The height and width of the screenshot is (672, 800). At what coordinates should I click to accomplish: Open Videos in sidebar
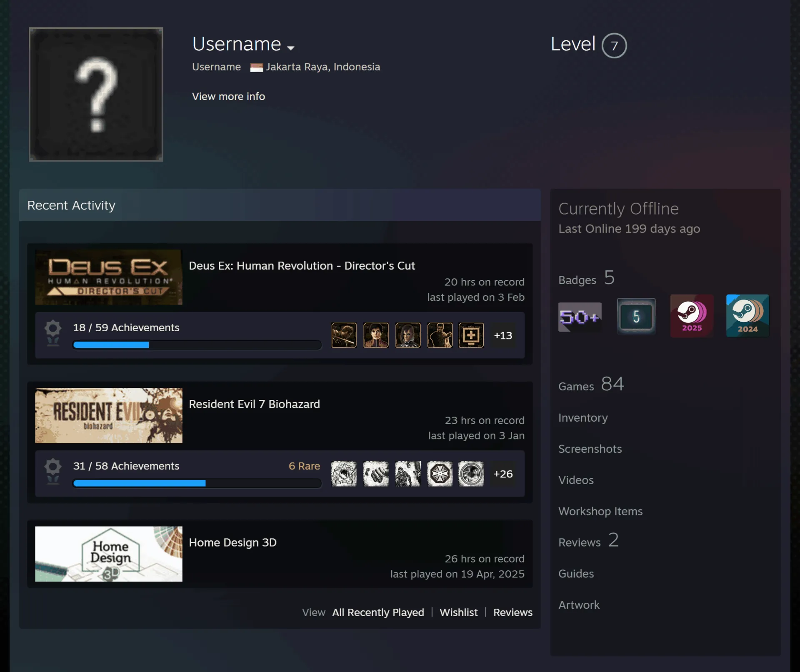[576, 480]
